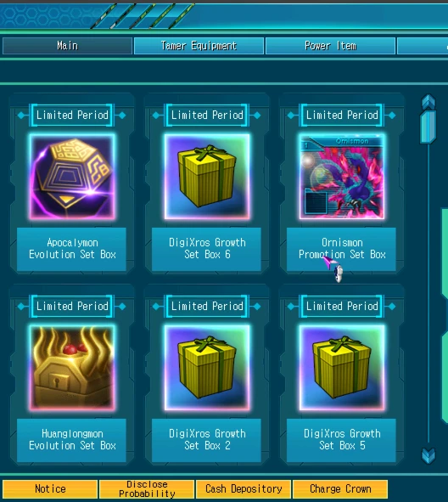
Task: Select the Huanglongmon Evolution Set Box label
Action: pos(71,440)
